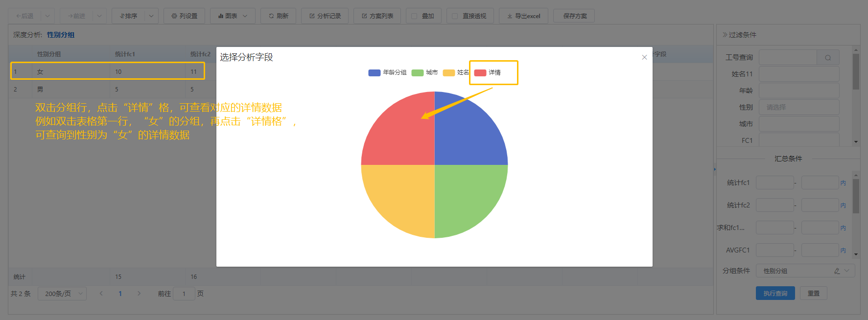Click the blue 年龄分组 legend swatch

click(374, 73)
